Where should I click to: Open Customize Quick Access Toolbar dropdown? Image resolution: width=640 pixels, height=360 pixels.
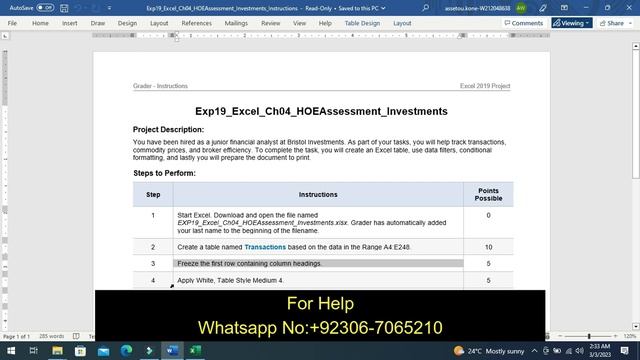(109, 8)
